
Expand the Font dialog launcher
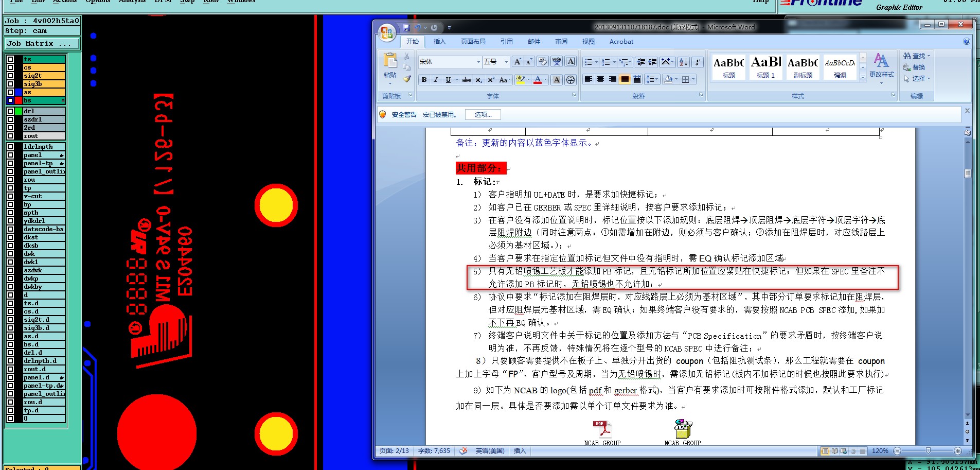[x=574, y=95]
